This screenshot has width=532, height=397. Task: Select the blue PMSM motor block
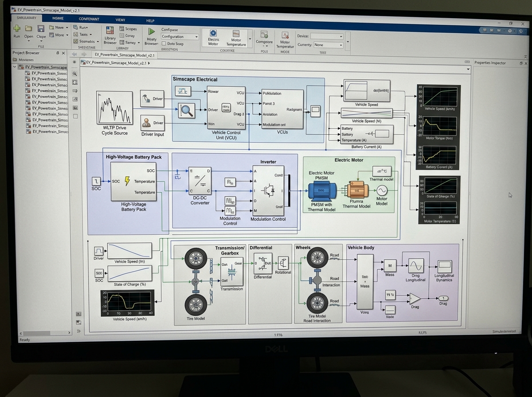tap(322, 190)
